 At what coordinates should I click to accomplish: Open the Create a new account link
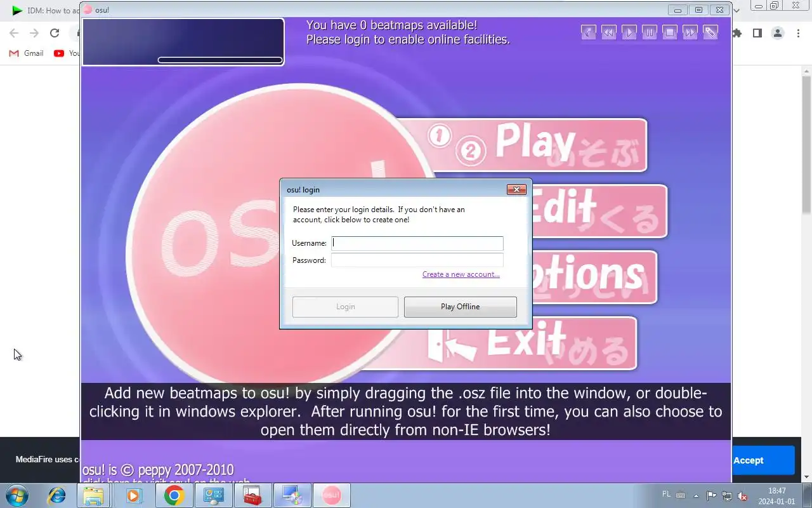[x=461, y=274]
